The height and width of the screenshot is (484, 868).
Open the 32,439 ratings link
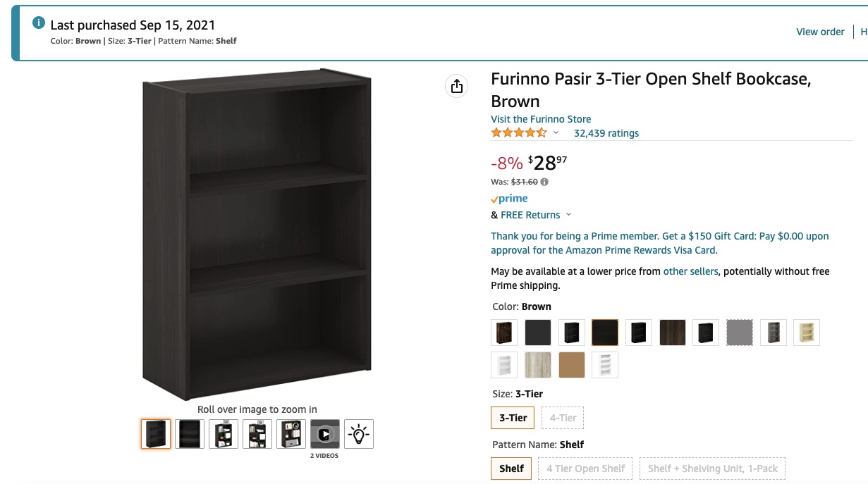(606, 133)
